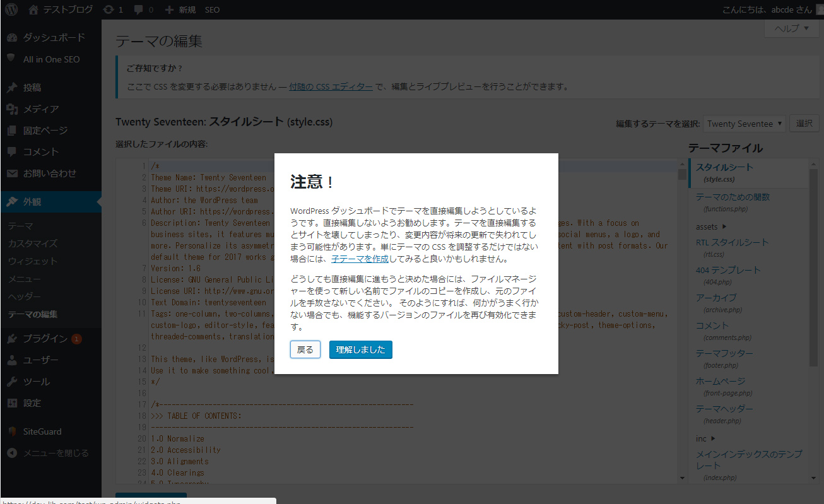Click the 理解しました button

pyautogui.click(x=360, y=349)
